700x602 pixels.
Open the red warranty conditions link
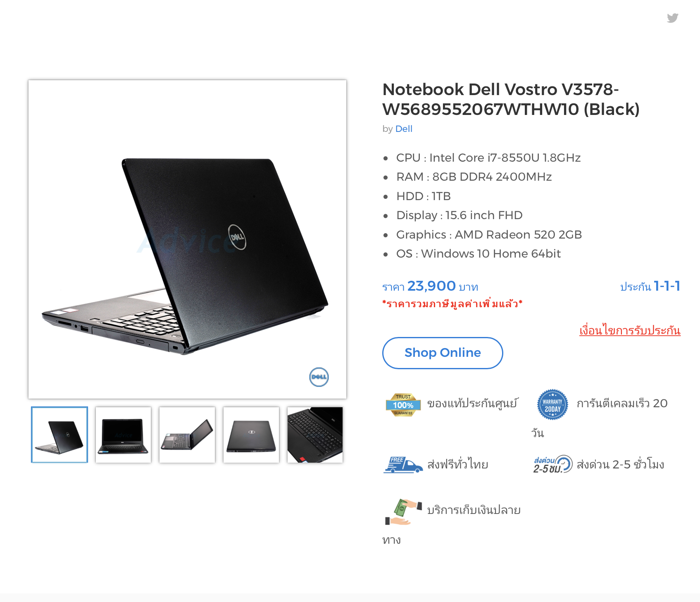click(630, 330)
